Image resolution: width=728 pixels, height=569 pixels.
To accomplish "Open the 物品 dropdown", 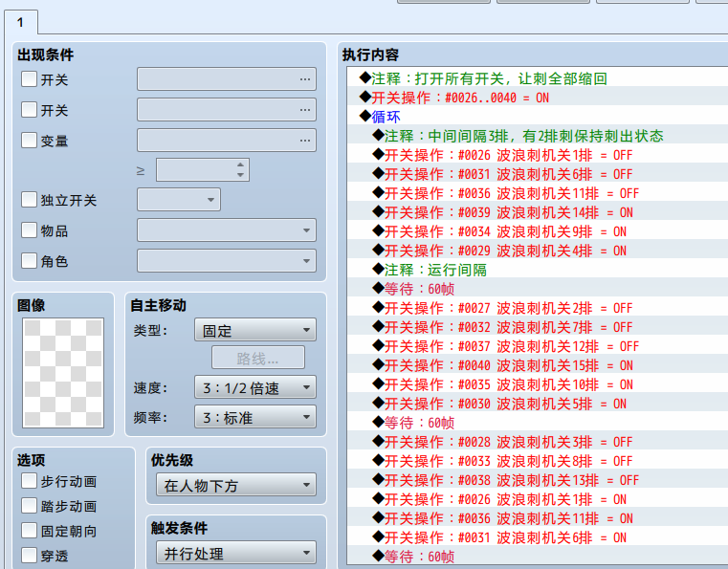I will pos(227,230).
